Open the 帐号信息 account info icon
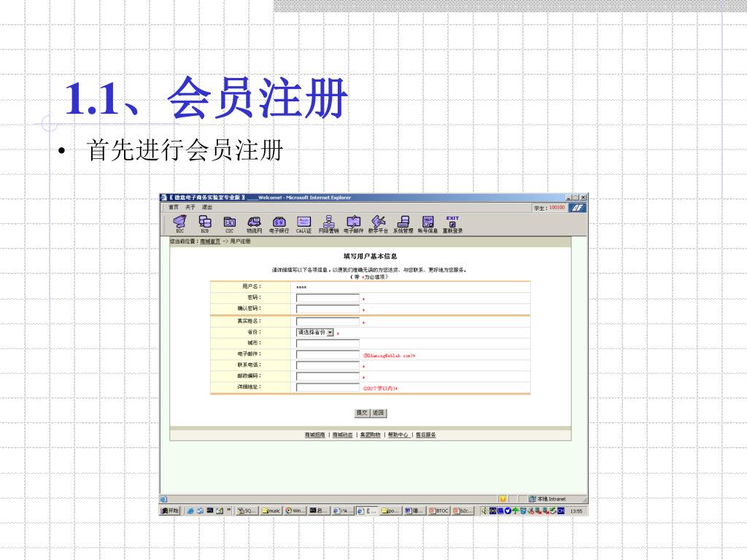747x560 pixels. 427,224
